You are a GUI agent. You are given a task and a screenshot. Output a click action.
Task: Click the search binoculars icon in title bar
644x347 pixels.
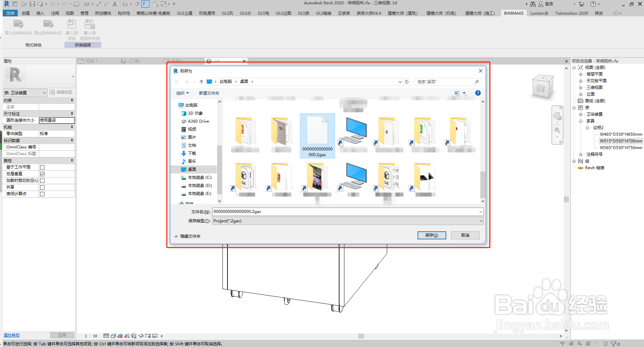coord(533,4)
